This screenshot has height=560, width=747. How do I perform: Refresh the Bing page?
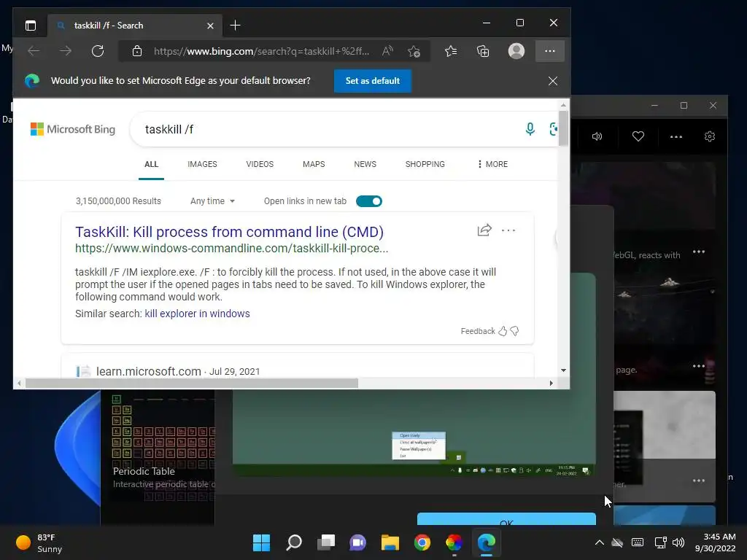tap(98, 51)
